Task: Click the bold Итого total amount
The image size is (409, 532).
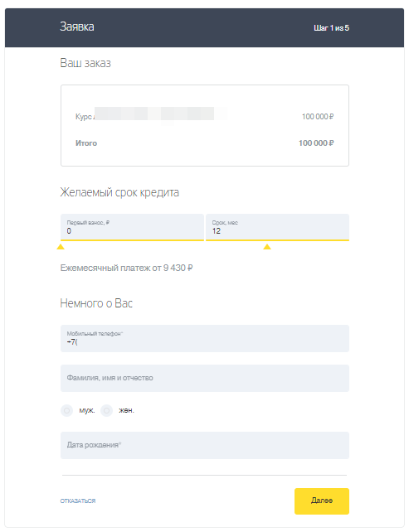Action: (x=316, y=143)
